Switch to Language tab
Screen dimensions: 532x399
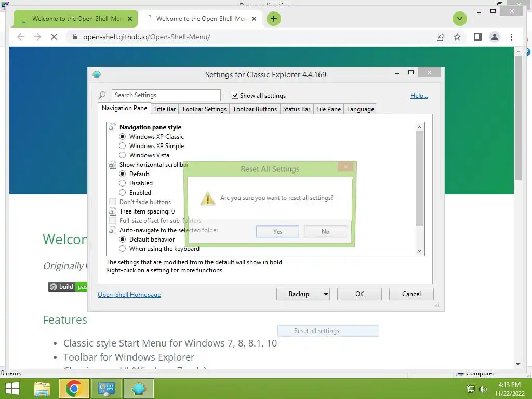[361, 109]
